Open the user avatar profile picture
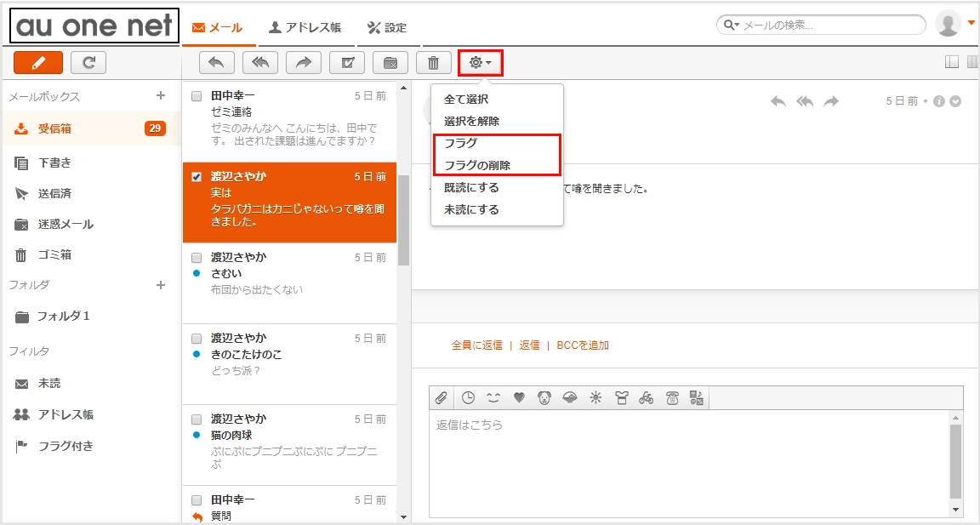980x525 pixels. click(949, 24)
